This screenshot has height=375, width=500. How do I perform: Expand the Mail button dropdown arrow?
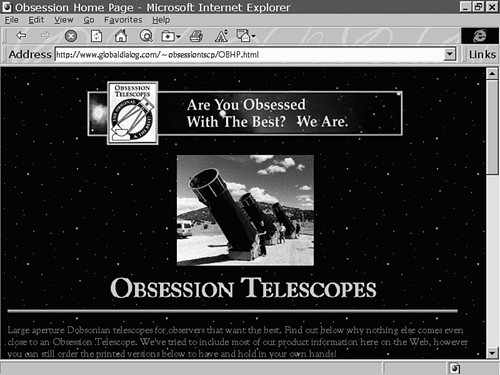pos(253,36)
